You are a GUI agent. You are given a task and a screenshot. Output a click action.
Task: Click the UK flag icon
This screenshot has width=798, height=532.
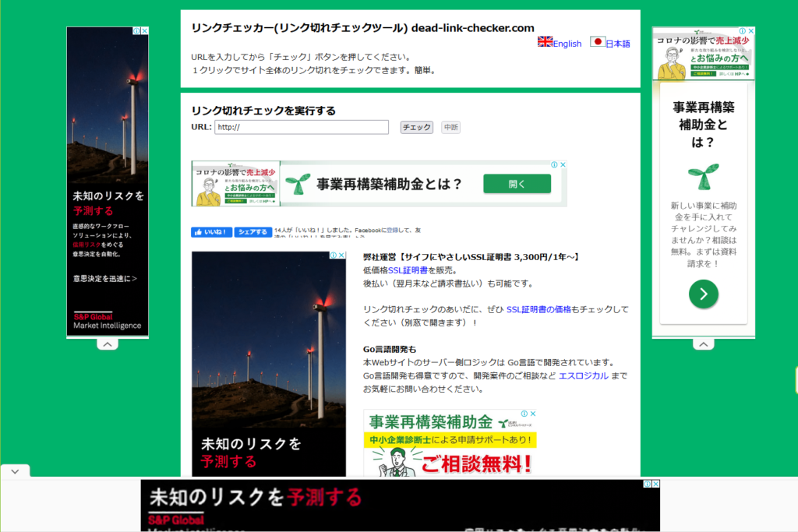tap(545, 42)
